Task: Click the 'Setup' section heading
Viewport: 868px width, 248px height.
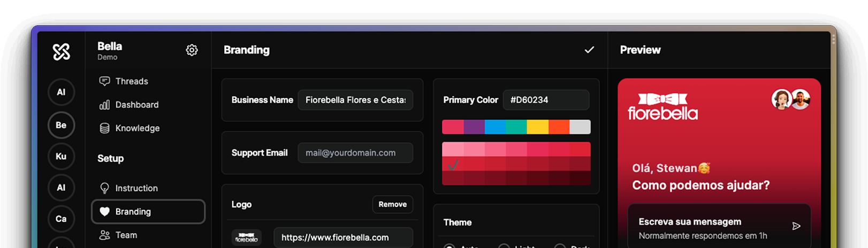Action: click(x=110, y=158)
